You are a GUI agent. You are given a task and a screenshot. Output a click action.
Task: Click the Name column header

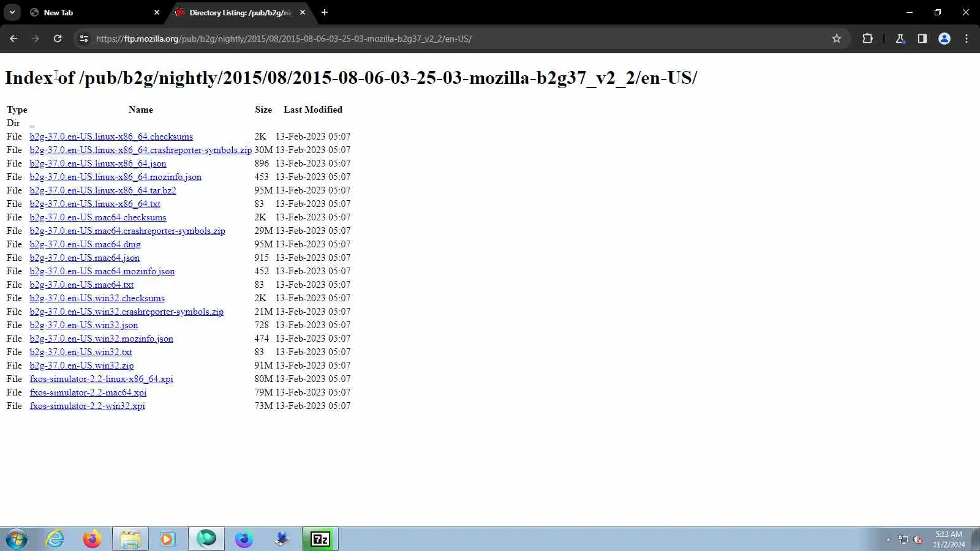click(141, 110)
